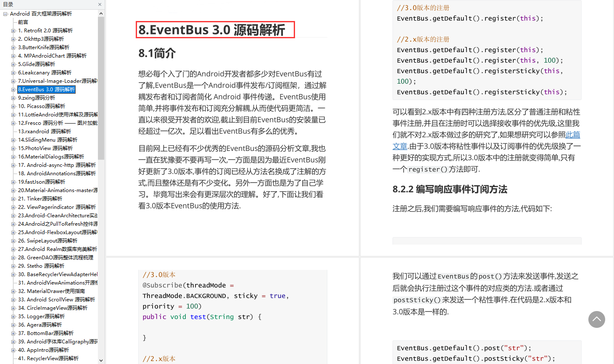
Task: Jump to 33. Android ScrollView 源码解析
Action: [57, 300]
